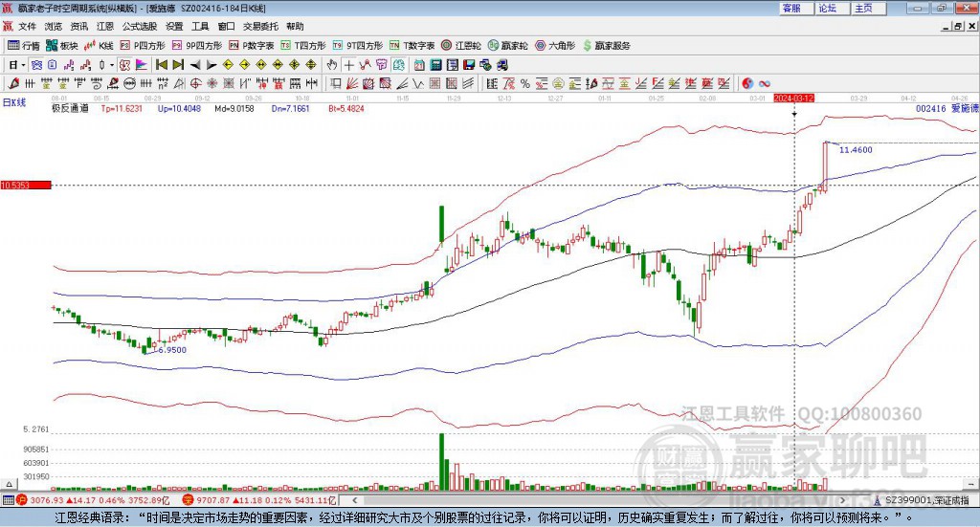
Task: Open the 行情 market quotes view
Action: pyautogui.click(x=24, y=46)
